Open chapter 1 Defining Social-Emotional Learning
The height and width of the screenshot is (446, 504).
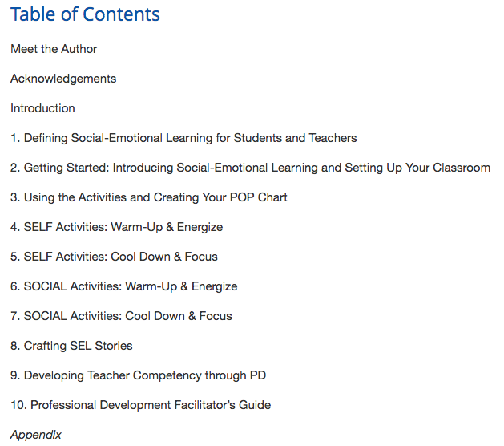point(183,138)
